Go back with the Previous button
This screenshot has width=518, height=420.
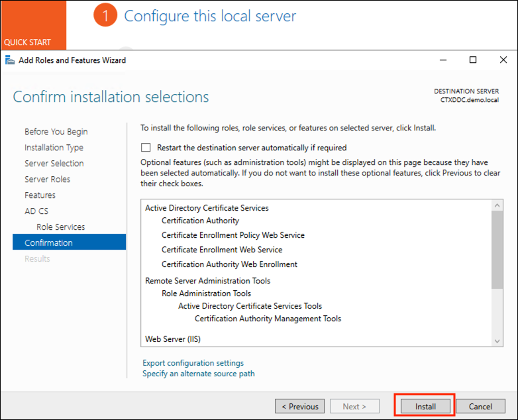[299, 406]
